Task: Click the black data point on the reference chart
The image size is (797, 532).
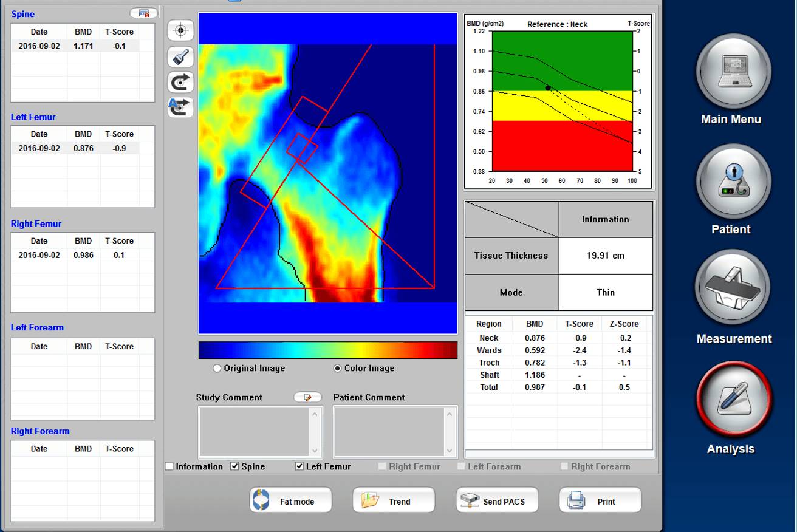Action: point(548,88)
